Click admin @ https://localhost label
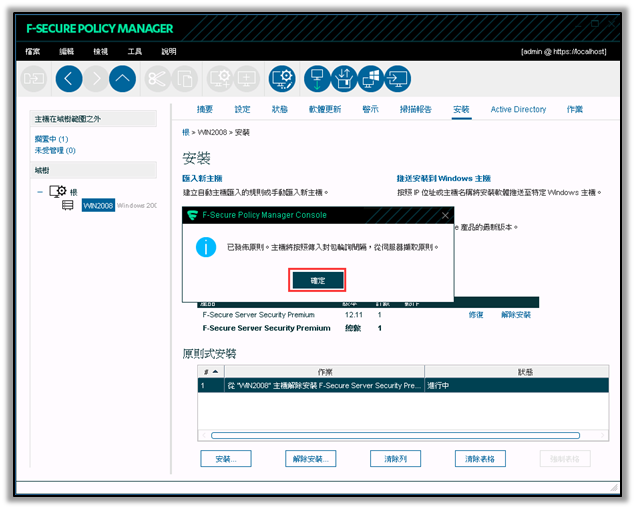 point(563,51)
